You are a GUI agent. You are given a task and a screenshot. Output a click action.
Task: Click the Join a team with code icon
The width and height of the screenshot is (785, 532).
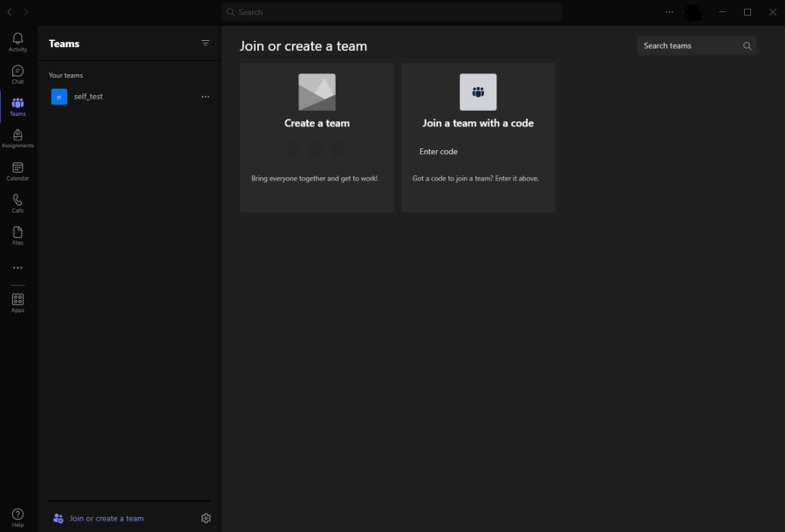tap(478, 92)
